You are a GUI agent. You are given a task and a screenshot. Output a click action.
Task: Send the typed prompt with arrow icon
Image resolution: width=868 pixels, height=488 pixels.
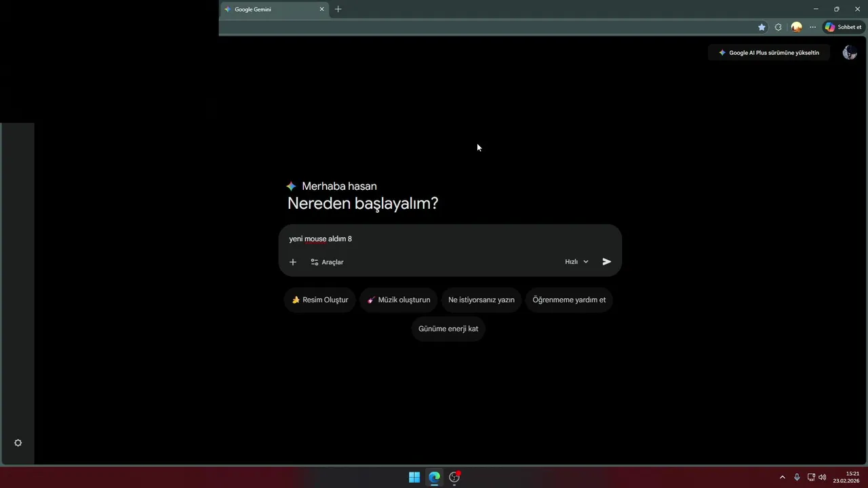pos(607,262)
